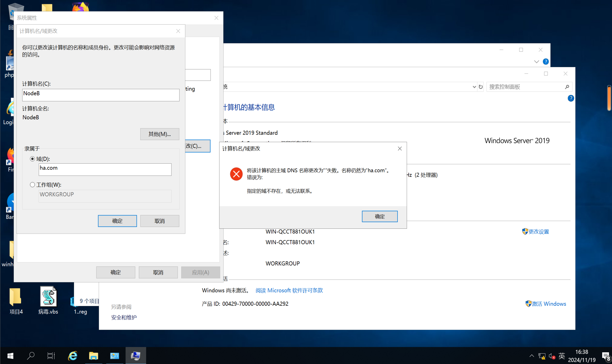Viewport: 612px width, 364px height.
Task: Expand the address bar history dropdown
Action: tap(474, 87)
